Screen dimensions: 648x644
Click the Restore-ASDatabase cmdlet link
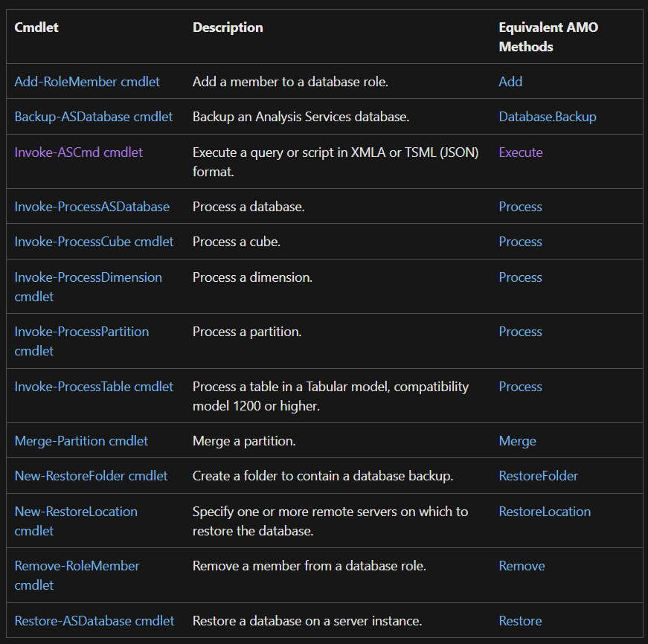tap(94, 621)
